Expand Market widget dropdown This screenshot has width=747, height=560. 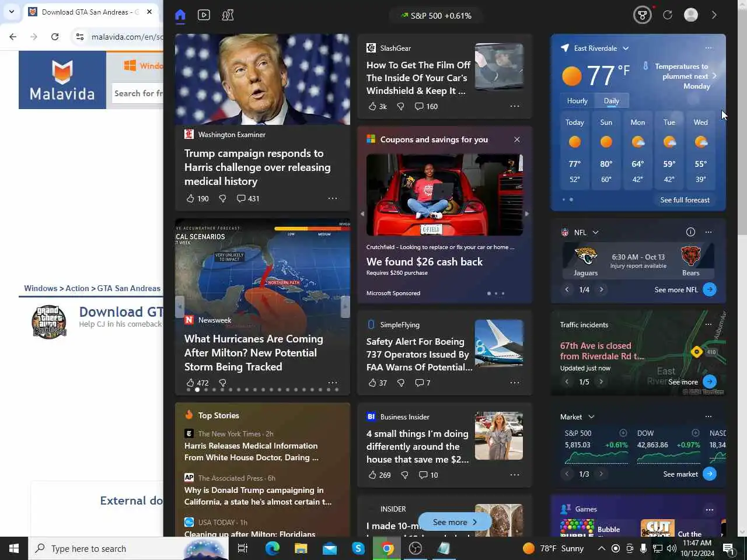pyautogui.click(x=591, y=417)
